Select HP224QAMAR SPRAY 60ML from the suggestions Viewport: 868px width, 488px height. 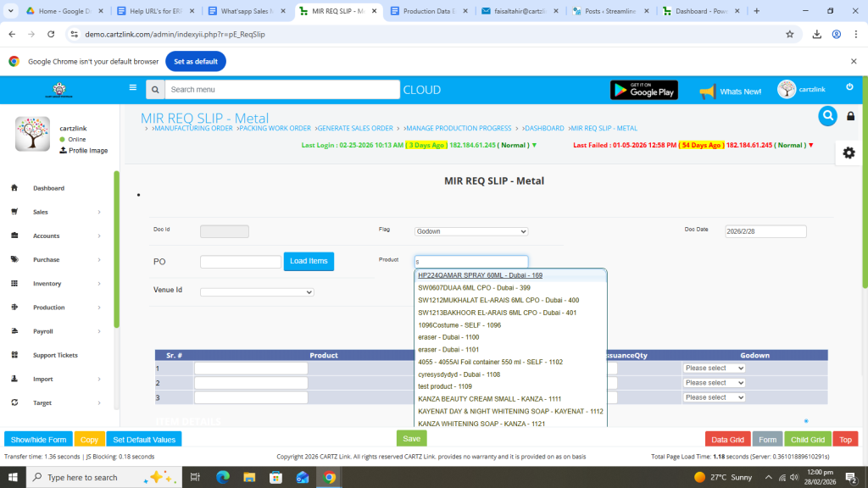(x=480, y=275)
